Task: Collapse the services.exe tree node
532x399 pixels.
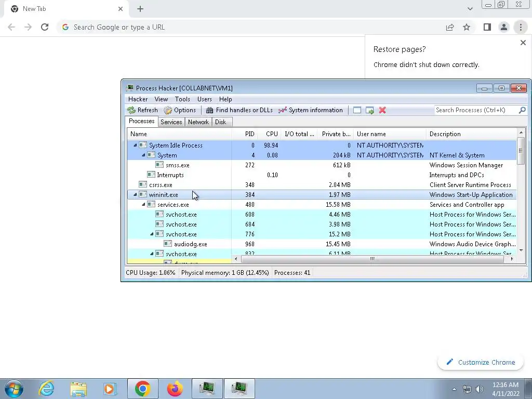Action: [x=143, y=205]
